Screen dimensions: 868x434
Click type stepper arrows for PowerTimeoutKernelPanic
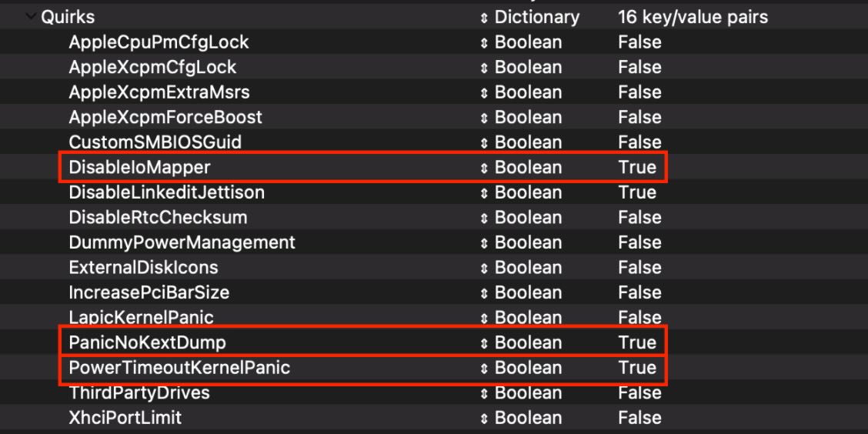point(484,368)
